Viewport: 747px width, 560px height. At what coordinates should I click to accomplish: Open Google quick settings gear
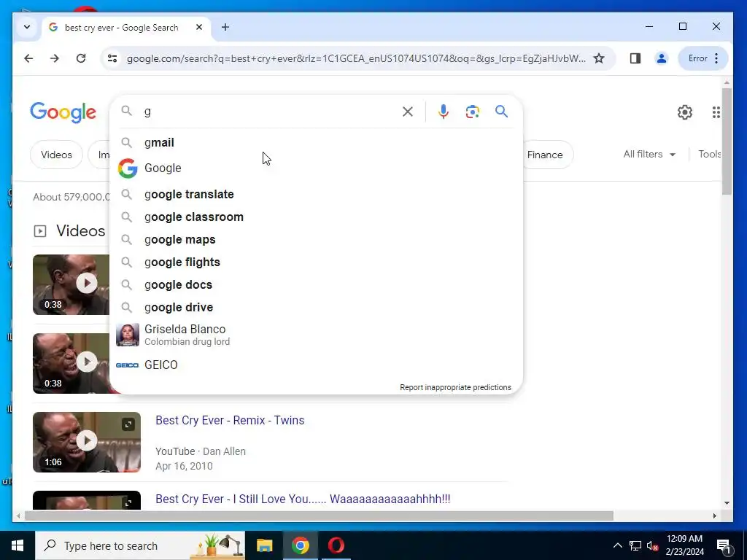pos(684,112)
